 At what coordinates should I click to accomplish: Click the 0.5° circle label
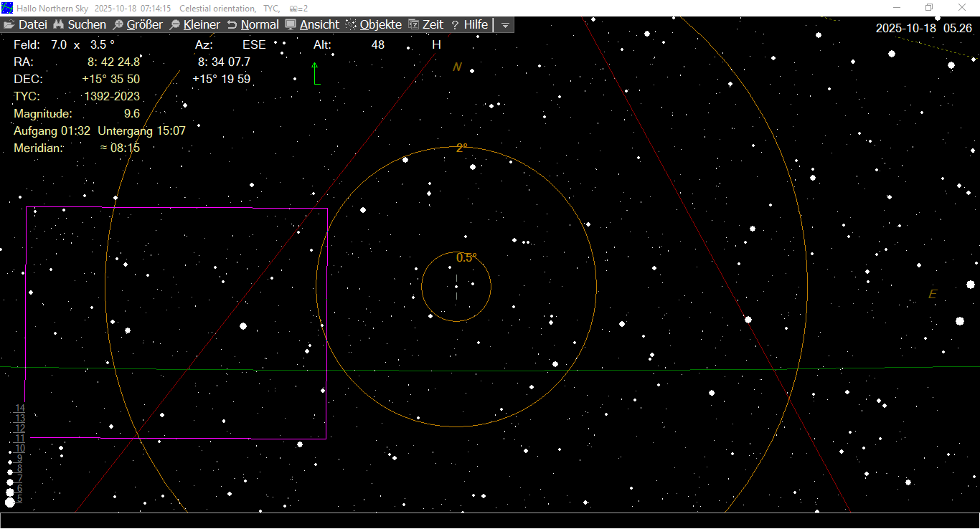pos(466,257)
